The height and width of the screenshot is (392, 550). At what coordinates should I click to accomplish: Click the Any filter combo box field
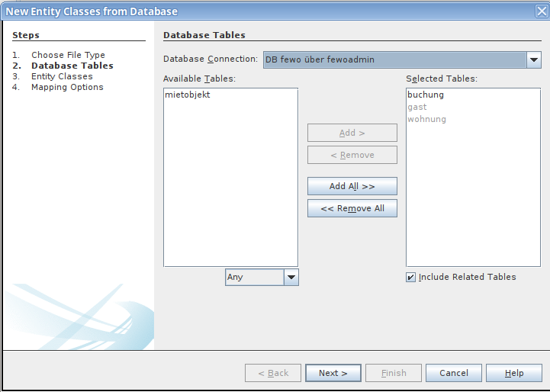tap(254, 278)
